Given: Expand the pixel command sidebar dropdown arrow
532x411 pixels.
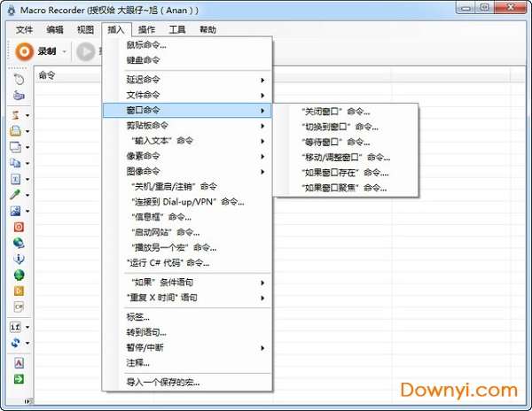Looking at the screenshot, I should 27,195.
